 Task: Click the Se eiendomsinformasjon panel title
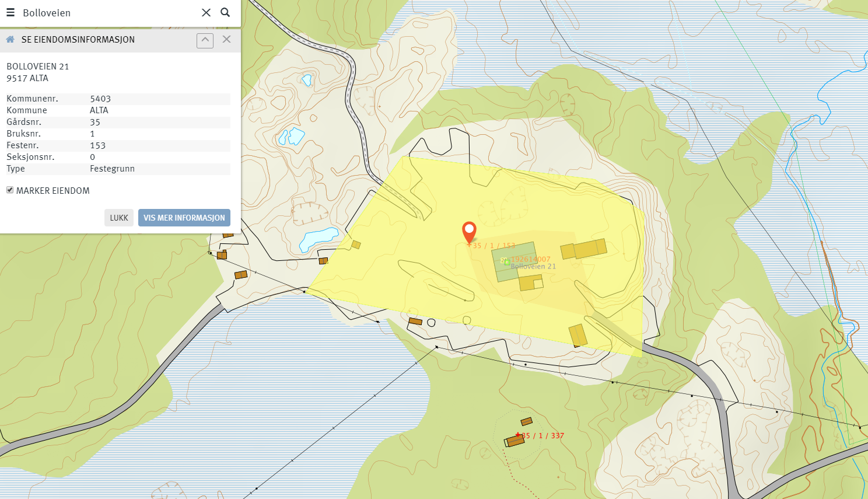(78, 40)
